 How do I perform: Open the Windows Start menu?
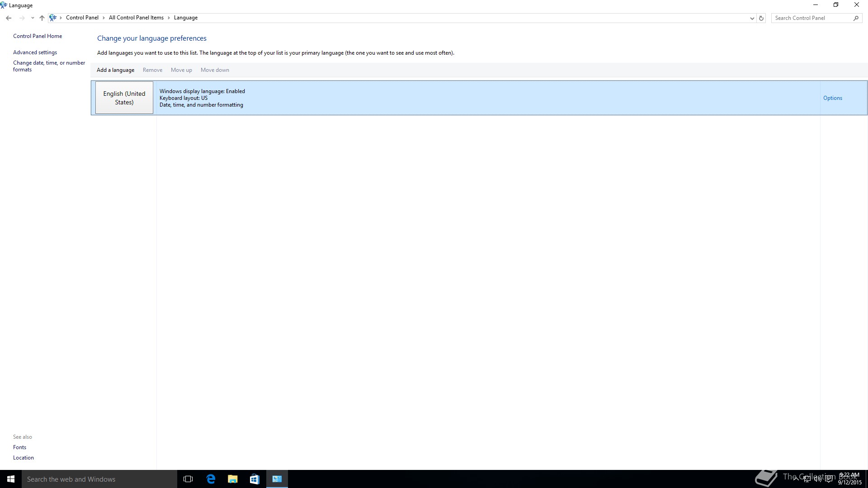[11, 479]
